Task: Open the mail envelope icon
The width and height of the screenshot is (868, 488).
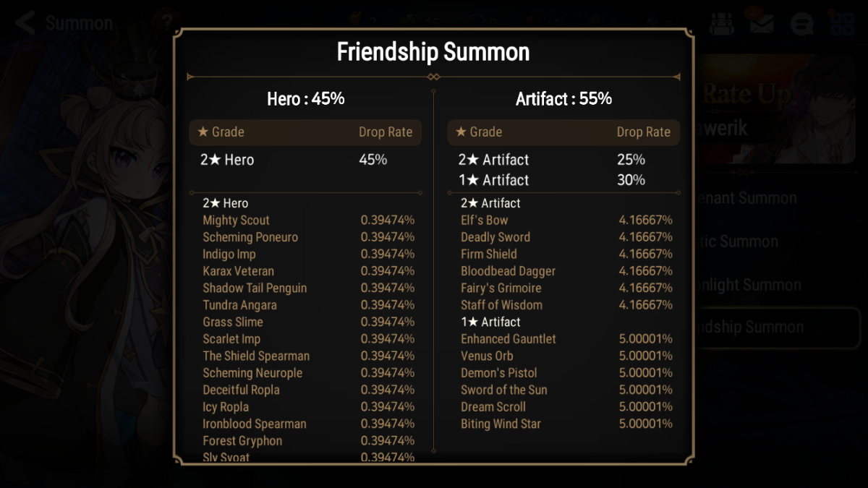Action: pyautogui.click(x=760, y=23)
